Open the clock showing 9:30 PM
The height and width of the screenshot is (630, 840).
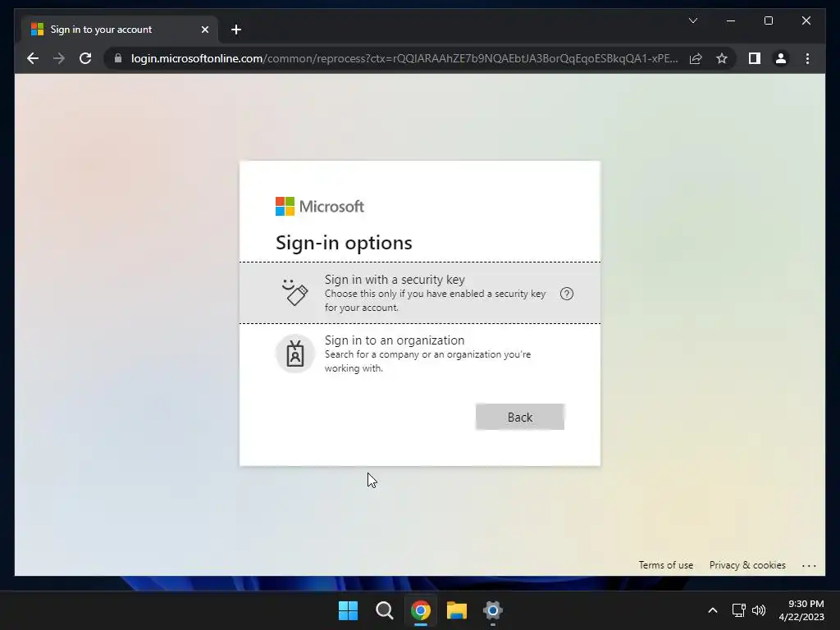tap(801, 610)
